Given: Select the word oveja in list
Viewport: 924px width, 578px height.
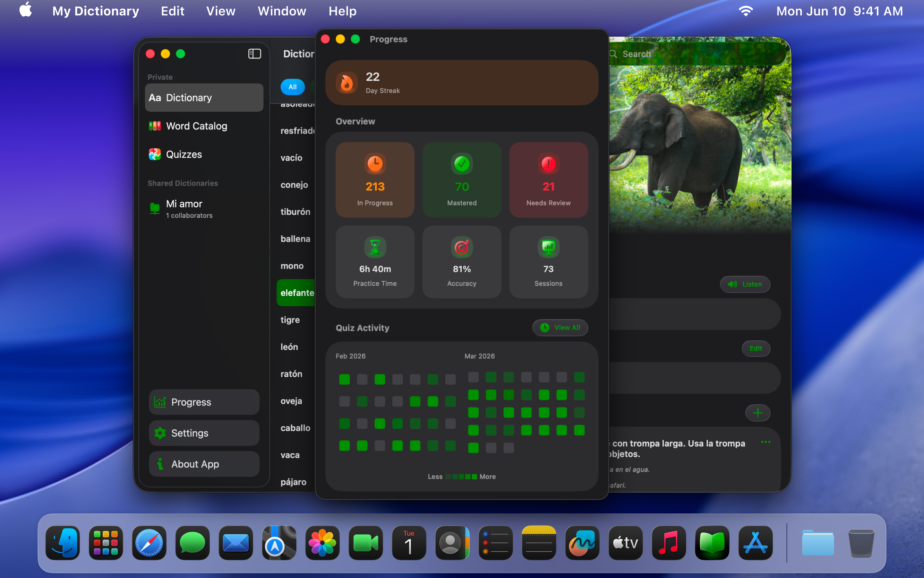Looking at the screenshot, I should [x=291, y=401].
